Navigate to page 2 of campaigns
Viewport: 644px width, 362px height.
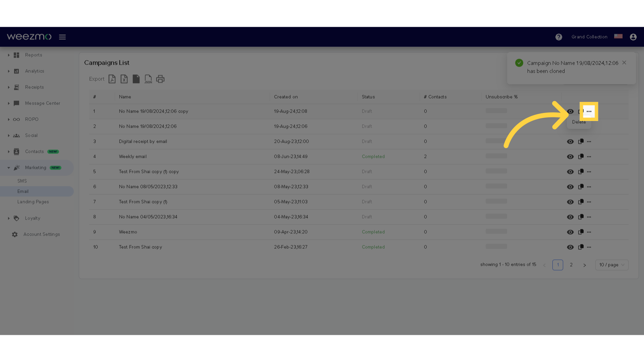tap(571, 264)
